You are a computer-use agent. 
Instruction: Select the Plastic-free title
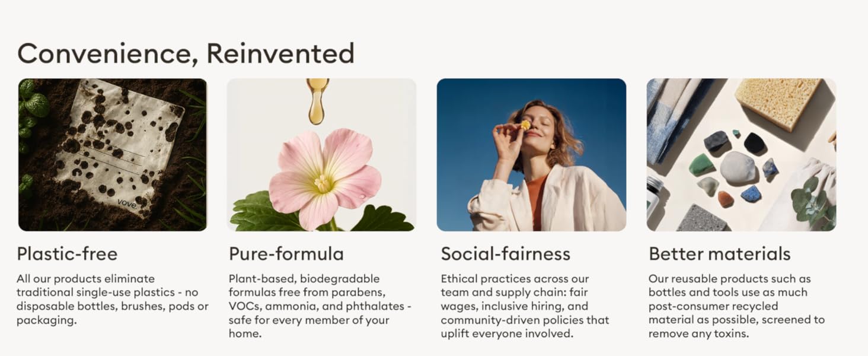click(x=67, y=254)
